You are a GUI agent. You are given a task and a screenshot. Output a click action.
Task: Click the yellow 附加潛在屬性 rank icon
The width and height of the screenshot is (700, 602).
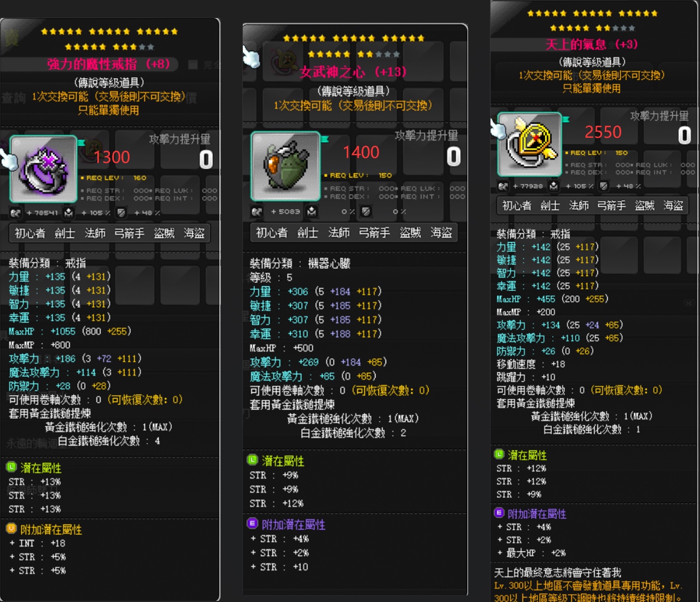pyautogui.click(x=11, y=528)
